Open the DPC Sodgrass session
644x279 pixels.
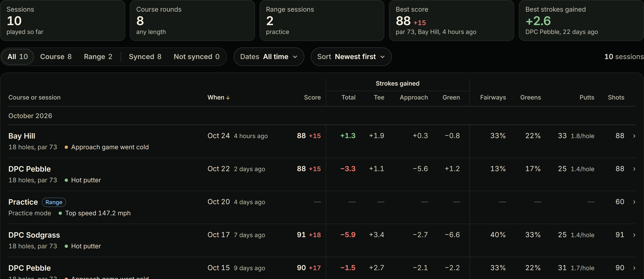[x=34, y=235]
